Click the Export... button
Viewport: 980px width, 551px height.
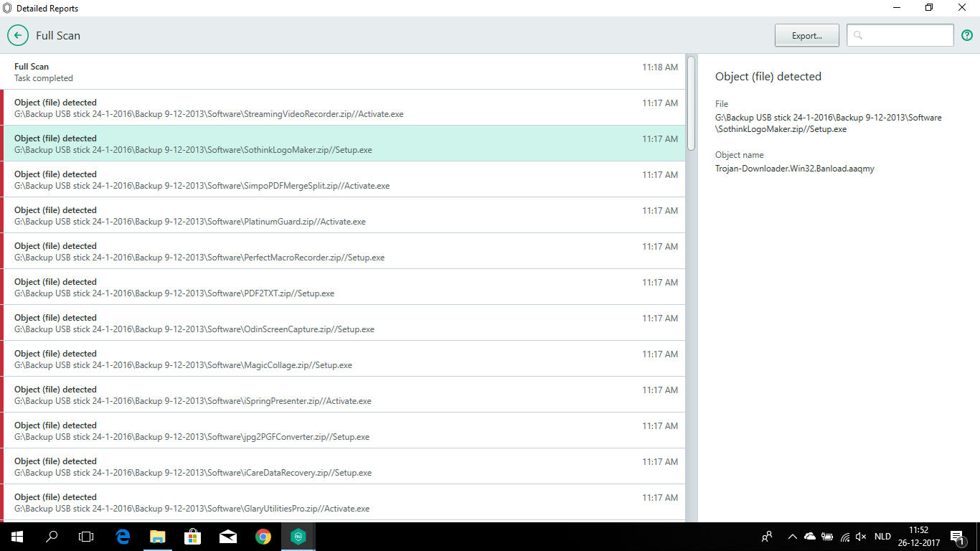click(806, 35)
